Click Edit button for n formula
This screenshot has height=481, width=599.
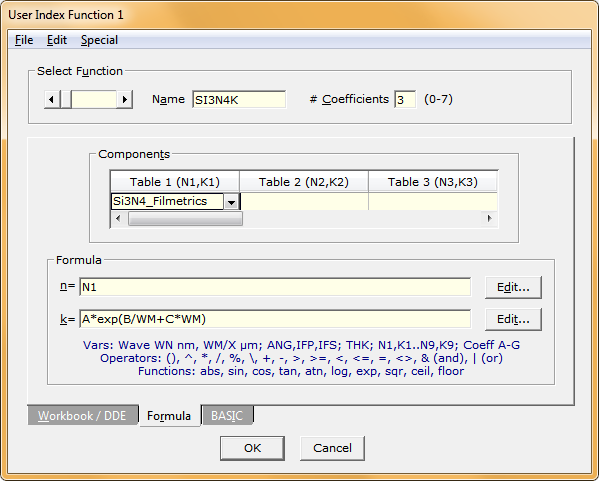(x=513, y=287)
